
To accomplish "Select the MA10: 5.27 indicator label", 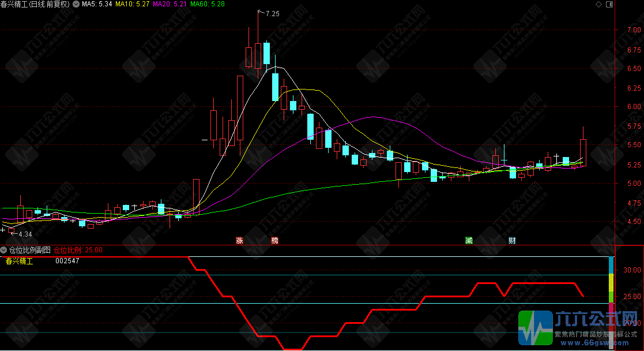I will [x=132, y=4].
